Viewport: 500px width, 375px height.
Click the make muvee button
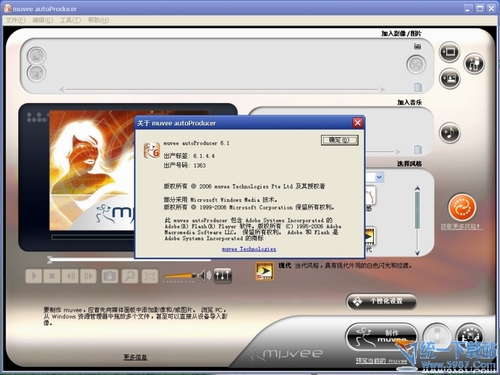click(x=381, y=337)
